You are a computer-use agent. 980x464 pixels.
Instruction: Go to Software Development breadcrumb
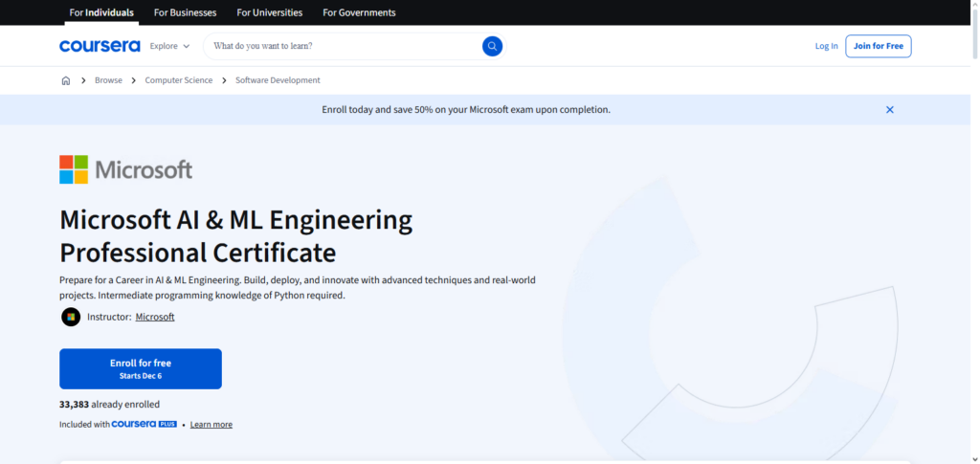[278, 80]
